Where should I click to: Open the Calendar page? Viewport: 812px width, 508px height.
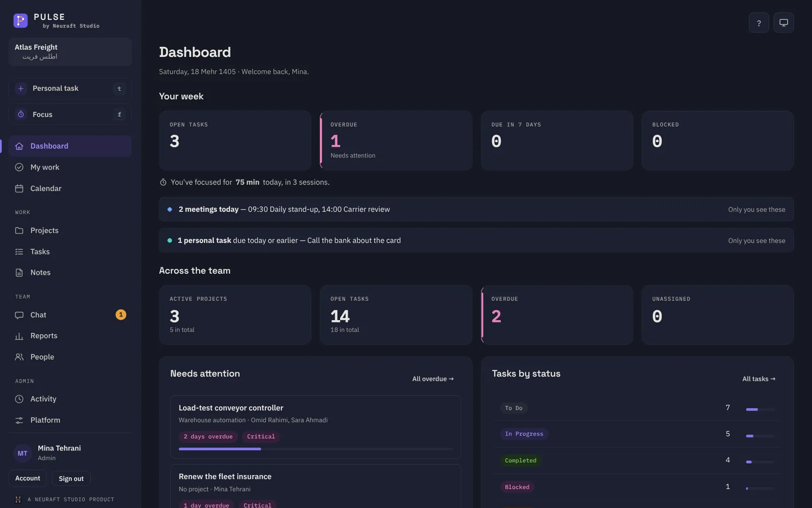pos(70,188)
